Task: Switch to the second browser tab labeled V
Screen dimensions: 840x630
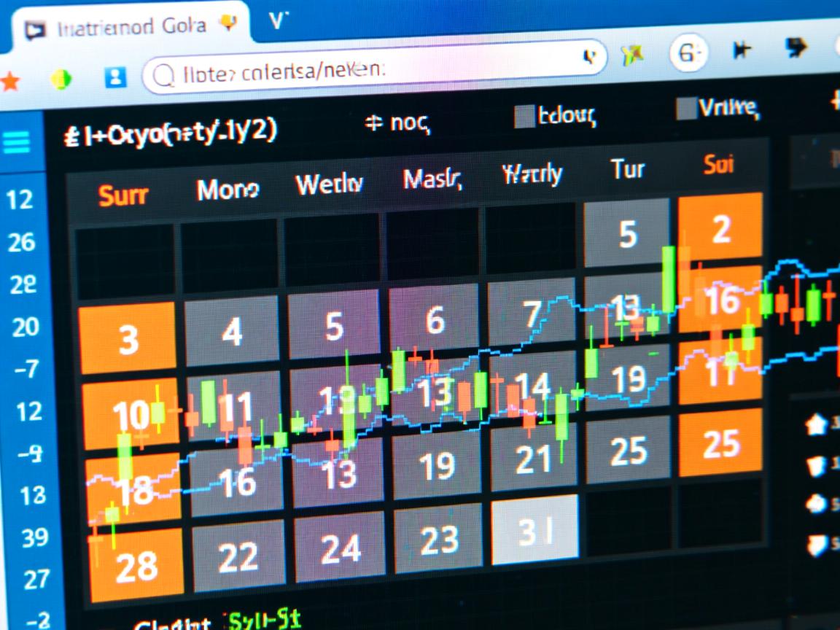Action: click(277, 20)
